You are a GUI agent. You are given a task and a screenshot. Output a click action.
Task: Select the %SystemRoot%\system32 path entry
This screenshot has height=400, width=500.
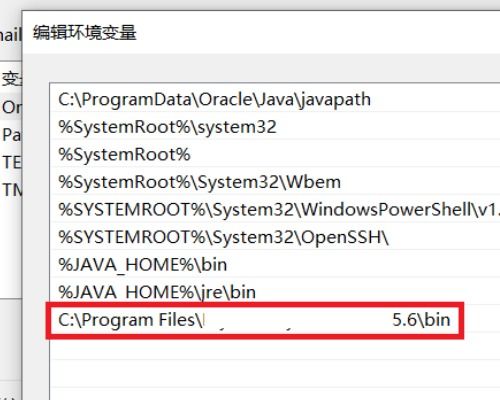click(x=275, y=127)
